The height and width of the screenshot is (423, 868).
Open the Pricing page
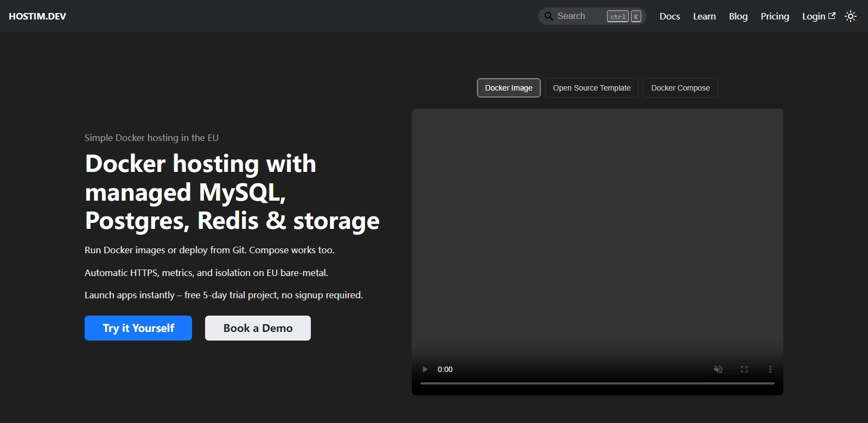tap(774, 16)
